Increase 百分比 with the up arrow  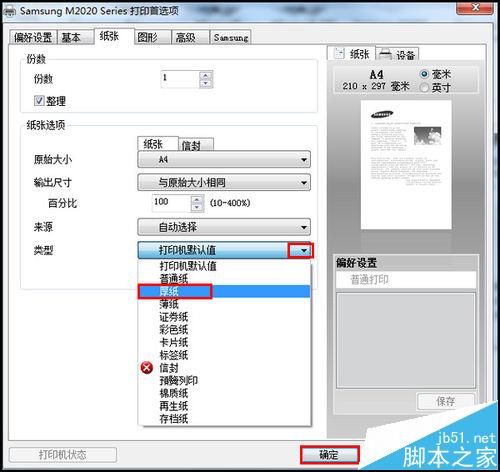coord(197,200)
